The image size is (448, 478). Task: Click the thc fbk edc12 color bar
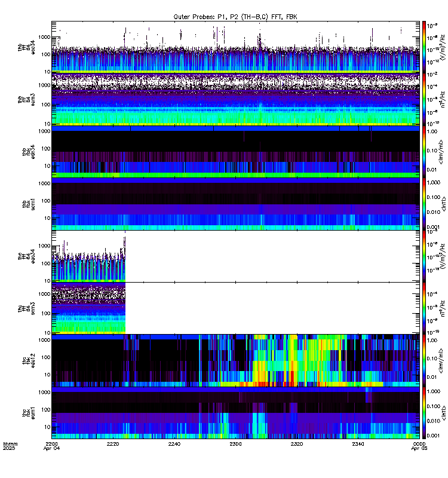point(424,361)
